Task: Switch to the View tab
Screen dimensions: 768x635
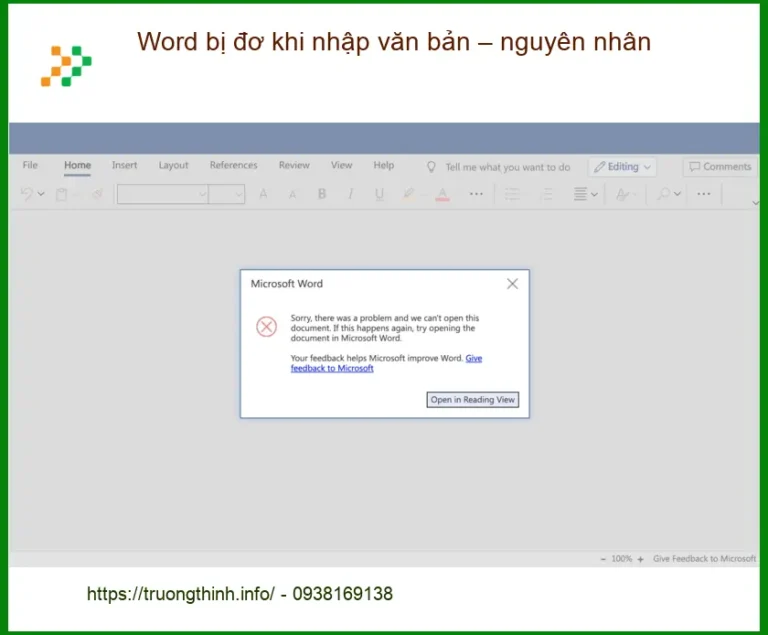Action: click(341, 165)
